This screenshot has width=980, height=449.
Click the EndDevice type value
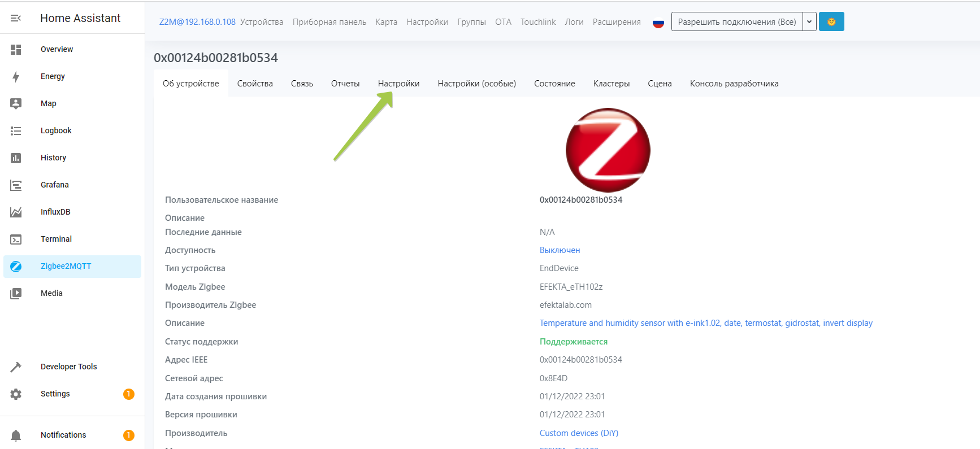pos(559,268)
